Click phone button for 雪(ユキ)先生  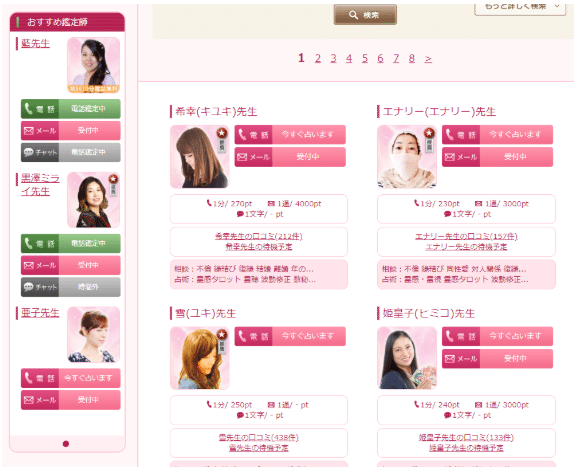(x=290, y=336)
